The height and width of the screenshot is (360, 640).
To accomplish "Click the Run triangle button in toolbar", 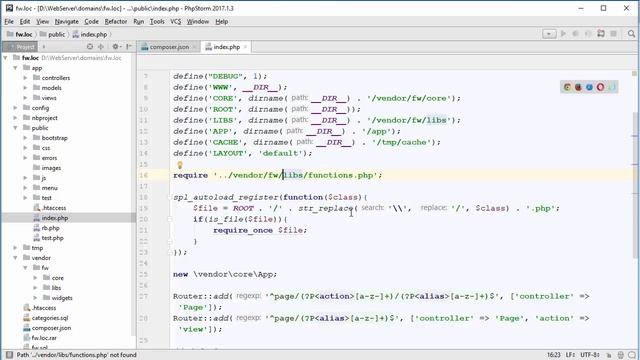I will tap(564, 34).
